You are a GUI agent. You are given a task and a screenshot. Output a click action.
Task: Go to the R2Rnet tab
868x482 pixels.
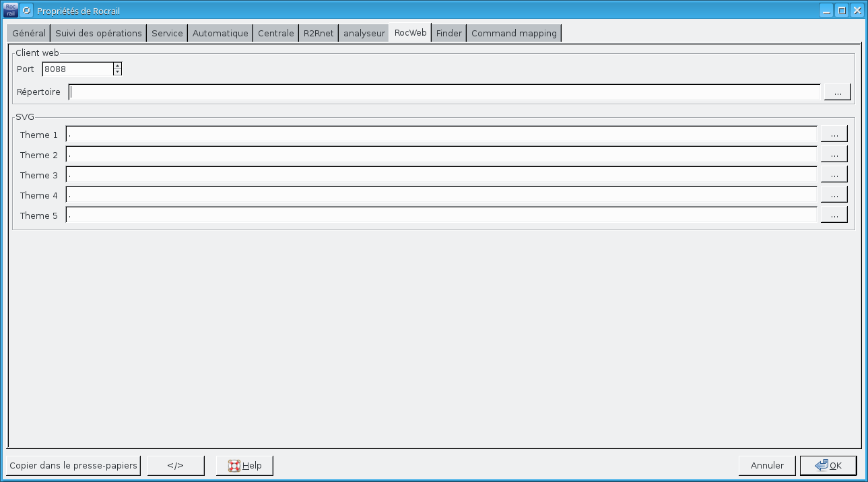[x=319, y=33]
